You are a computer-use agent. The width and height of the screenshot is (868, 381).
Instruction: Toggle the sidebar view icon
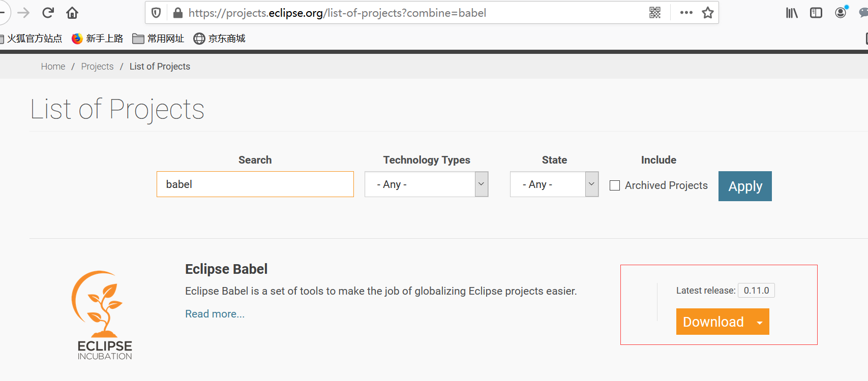816,13
